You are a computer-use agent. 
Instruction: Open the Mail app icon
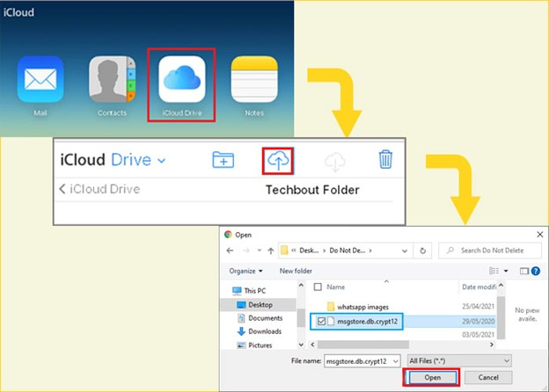click(40, 80)
